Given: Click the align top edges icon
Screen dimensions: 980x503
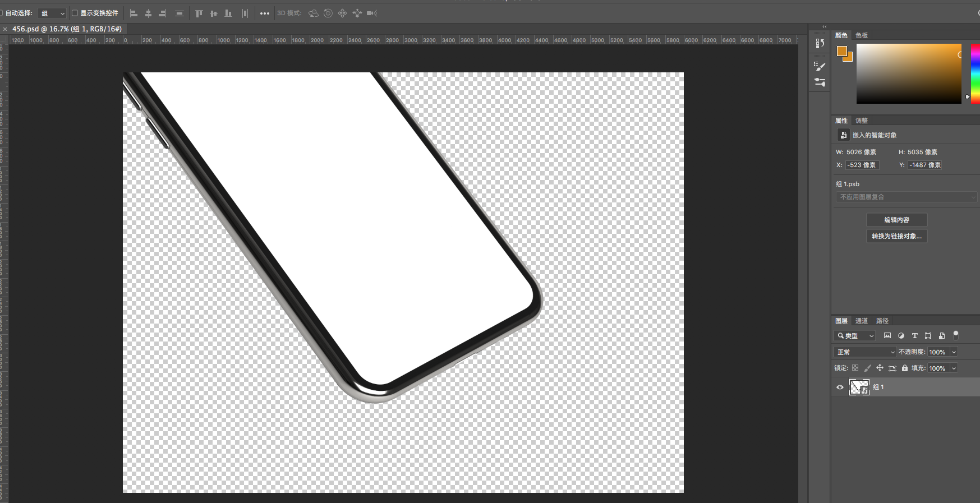Looking at the screenshot, I should coord(199,13).
